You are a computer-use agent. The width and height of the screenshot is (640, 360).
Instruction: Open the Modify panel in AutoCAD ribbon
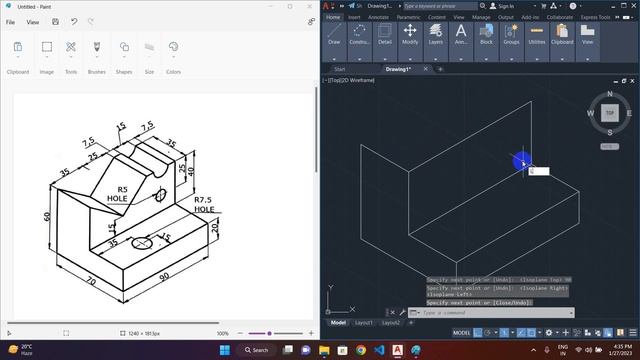pos(410,35)
